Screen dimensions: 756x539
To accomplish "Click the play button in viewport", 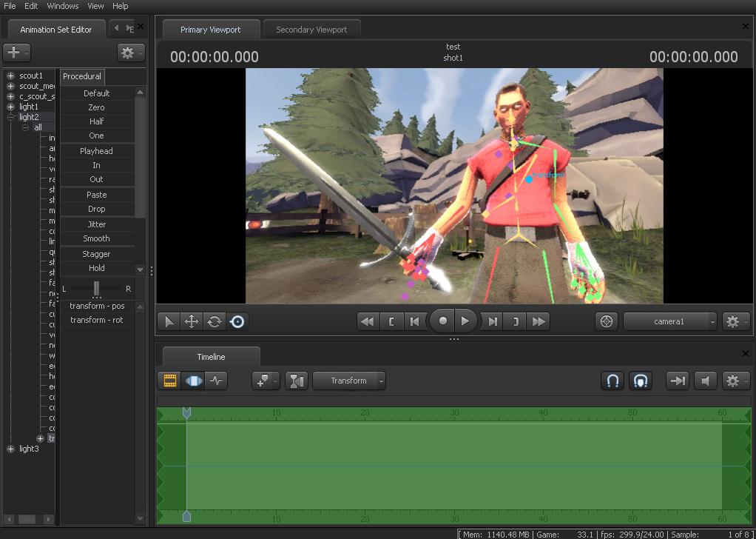I will [x=465, y=321].
